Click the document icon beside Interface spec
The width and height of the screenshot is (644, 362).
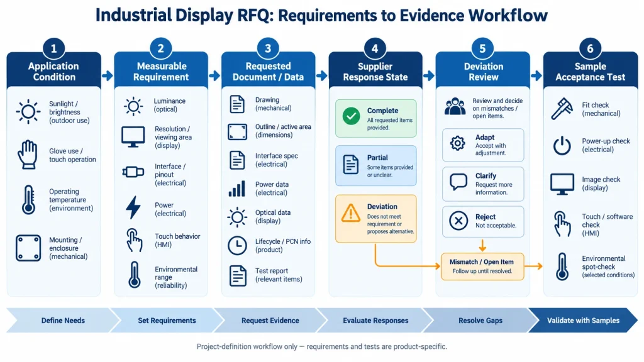click(x=237, y=160)
